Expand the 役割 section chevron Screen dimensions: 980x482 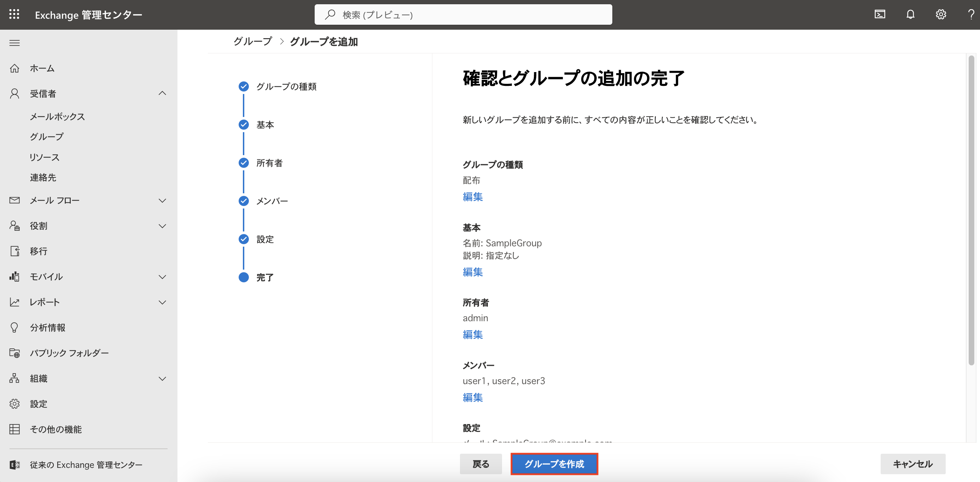coord(162,226)
